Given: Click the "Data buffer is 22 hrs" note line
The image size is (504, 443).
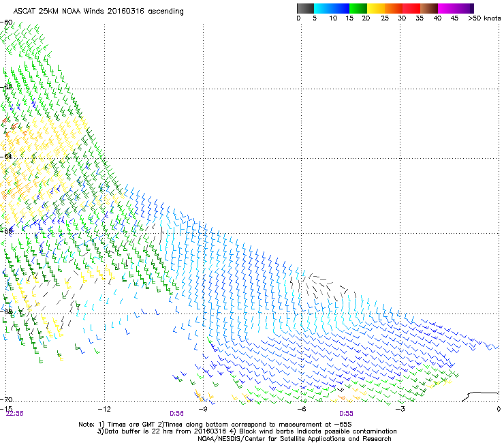Looking at the screenshot, I should (x=247, y=431).
